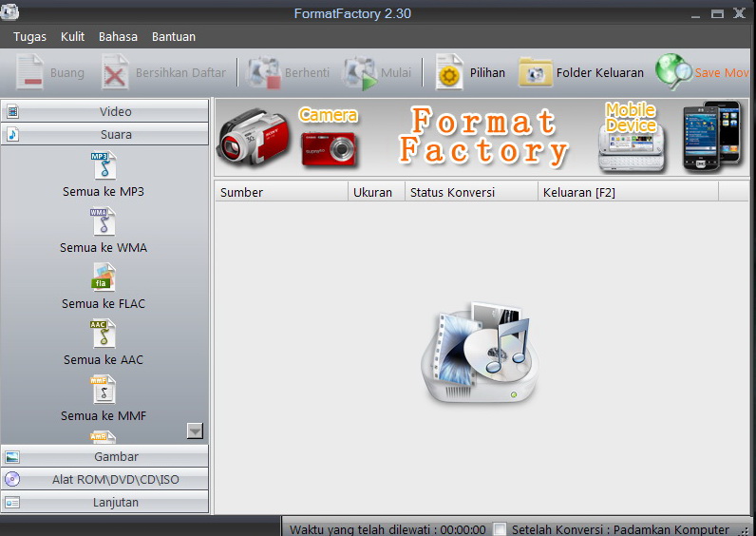Click the card icon beside Lanjutan
The width and height of the screenshot is (756, 536).
[x=12, y=502]
